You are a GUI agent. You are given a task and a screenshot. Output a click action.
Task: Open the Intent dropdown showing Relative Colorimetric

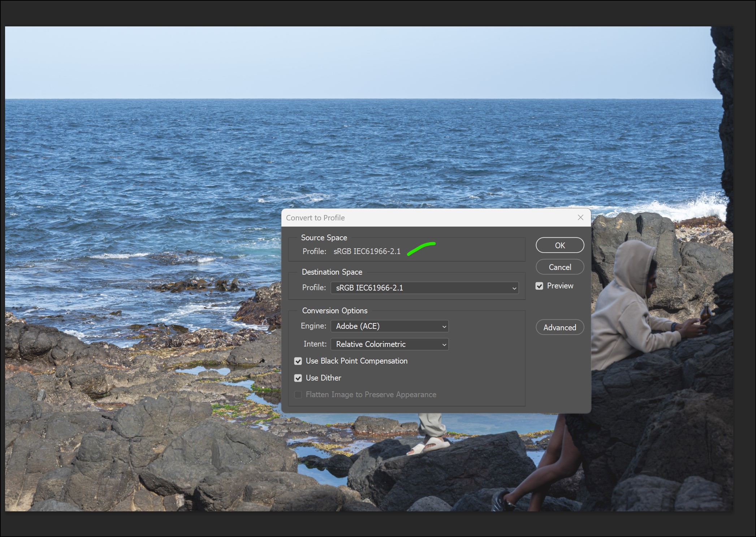tap(389, 344)
